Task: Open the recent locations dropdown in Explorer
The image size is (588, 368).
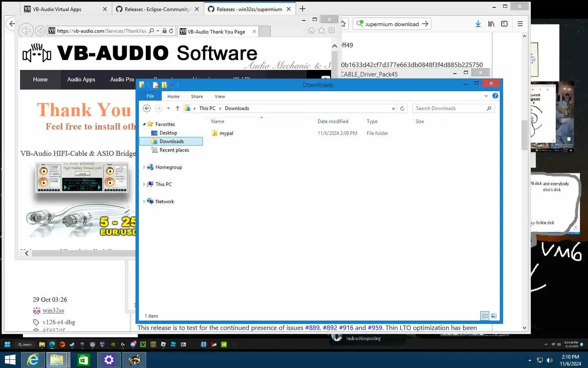Action: [x=168, y=108]
